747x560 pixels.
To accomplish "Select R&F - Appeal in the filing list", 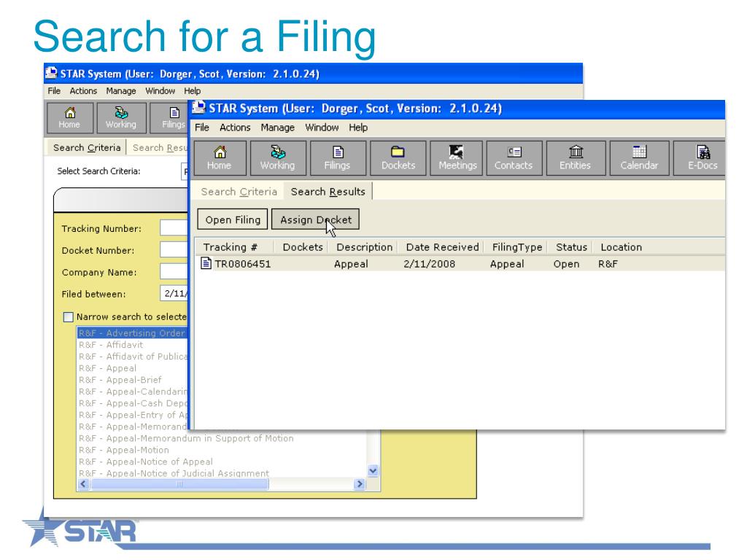I will [x=108, y=368].
